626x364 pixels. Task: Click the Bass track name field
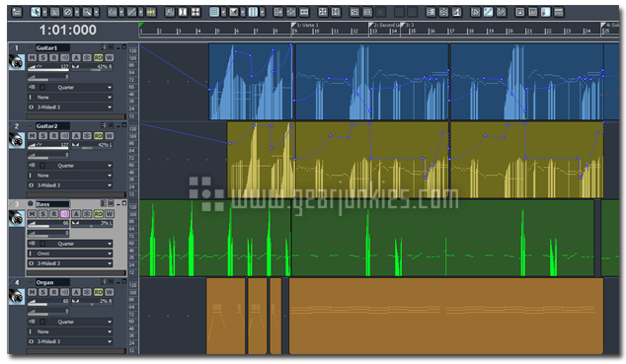(x=52, y=204)
